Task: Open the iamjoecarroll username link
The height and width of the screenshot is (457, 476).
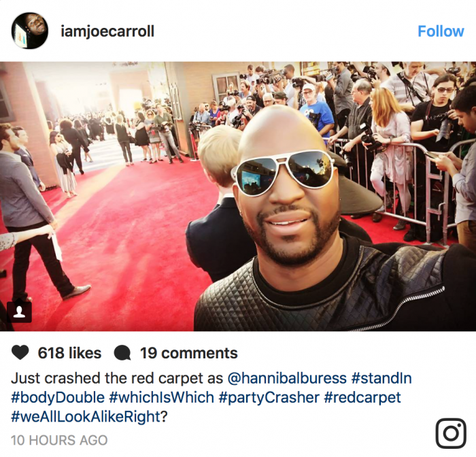Action: pyautogui.click(x=107, y=31)
